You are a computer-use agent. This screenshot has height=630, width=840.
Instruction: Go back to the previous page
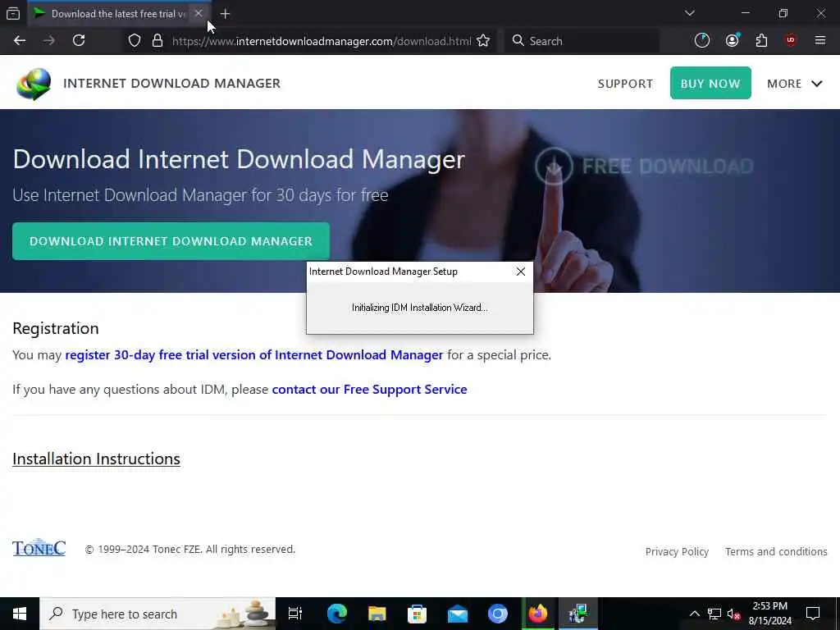(20, 41)
